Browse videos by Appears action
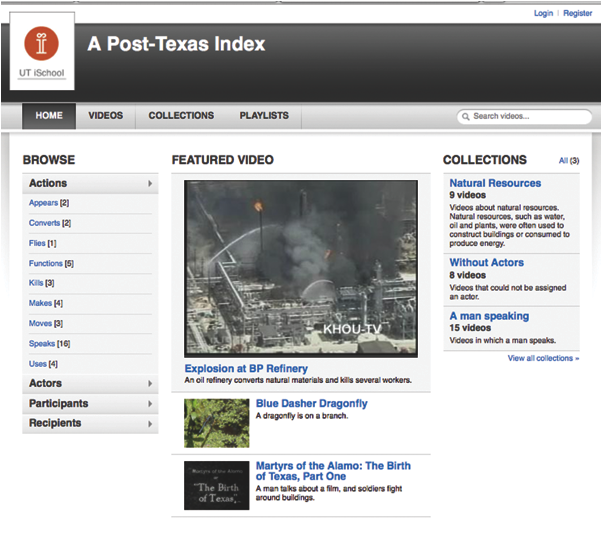Screen dimensions: 602x550 43,203
